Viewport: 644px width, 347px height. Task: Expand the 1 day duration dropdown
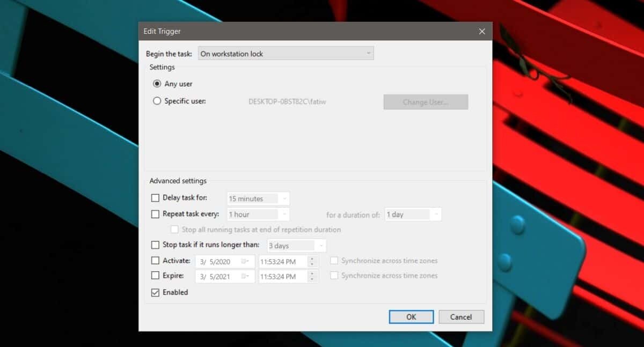coord(413,215)
